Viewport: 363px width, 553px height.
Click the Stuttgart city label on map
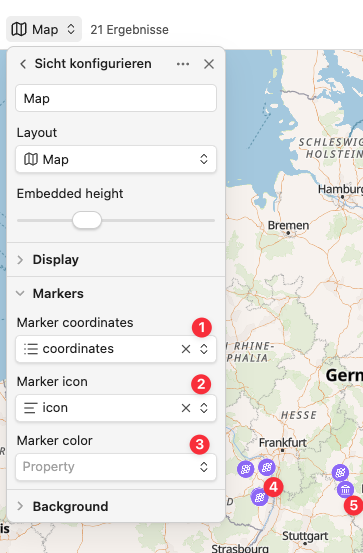coord(305,536)
